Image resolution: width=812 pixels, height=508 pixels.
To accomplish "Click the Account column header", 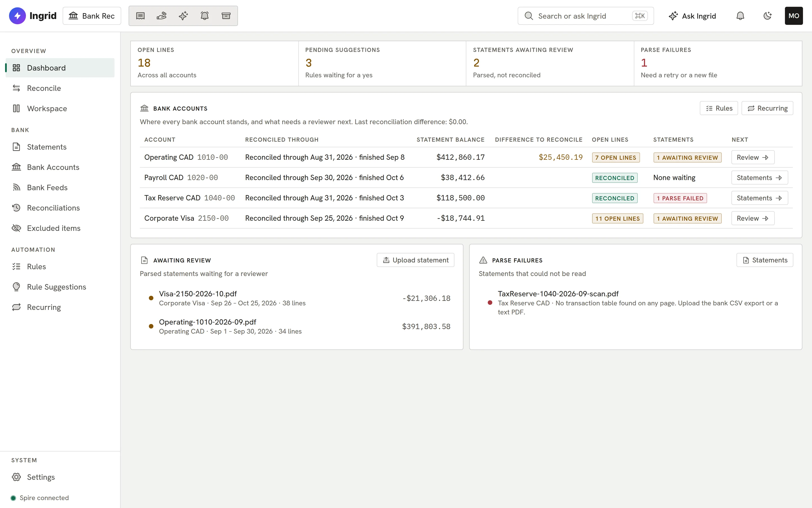I will 160,139.
